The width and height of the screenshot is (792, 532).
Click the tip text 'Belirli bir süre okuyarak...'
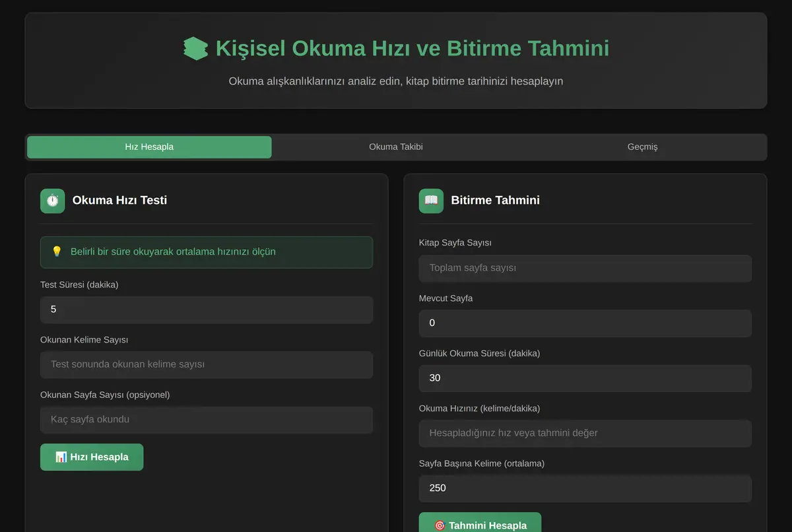coord(173,251)
